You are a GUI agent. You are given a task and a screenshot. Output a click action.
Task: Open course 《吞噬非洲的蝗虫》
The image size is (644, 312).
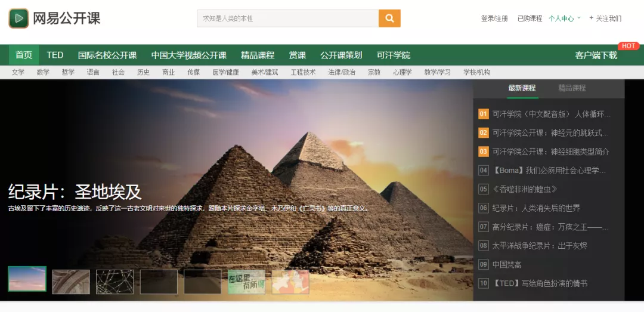click(525, 190)
